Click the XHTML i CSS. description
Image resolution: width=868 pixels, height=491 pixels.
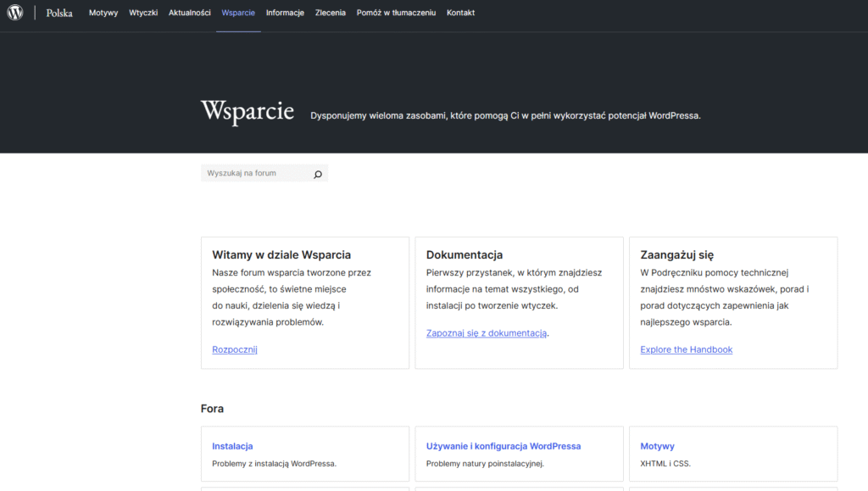point(665,464)
